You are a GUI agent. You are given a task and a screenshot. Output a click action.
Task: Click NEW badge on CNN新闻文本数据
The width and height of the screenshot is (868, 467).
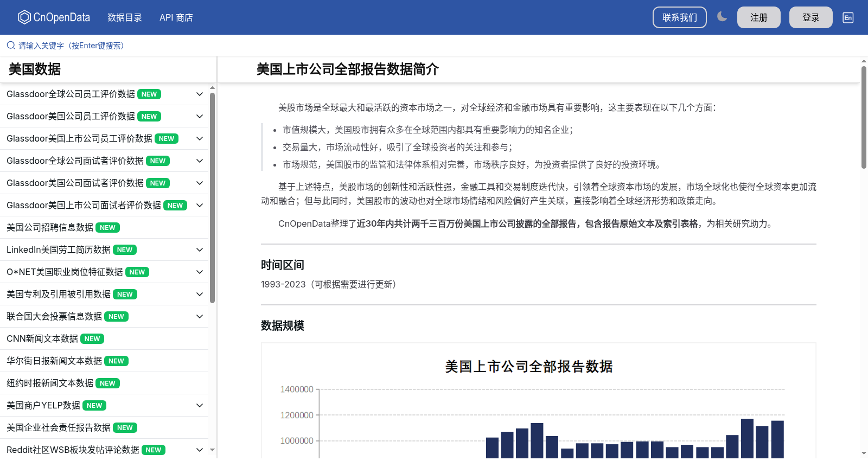click(x=92, y=339)
